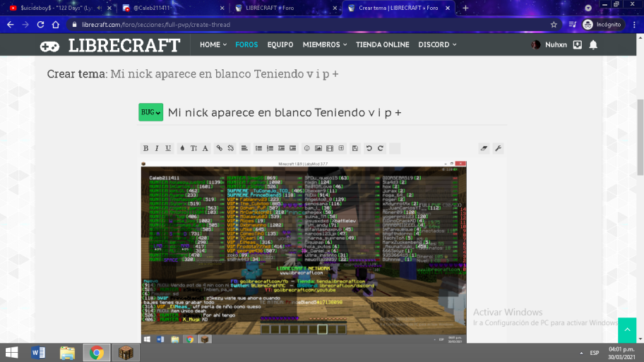This screenshot has width=644, height=362.
Task: Insert a link with chain icon
Action: pyautogui.click(x=220, y=148)
